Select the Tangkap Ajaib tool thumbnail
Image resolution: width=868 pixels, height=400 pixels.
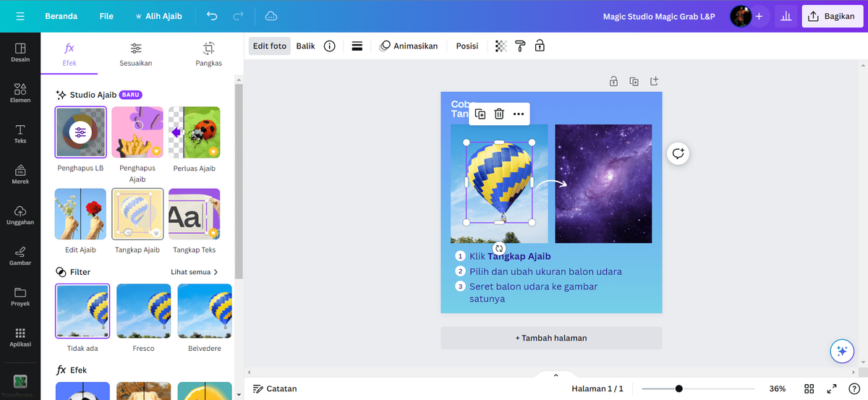coord(137,214)
